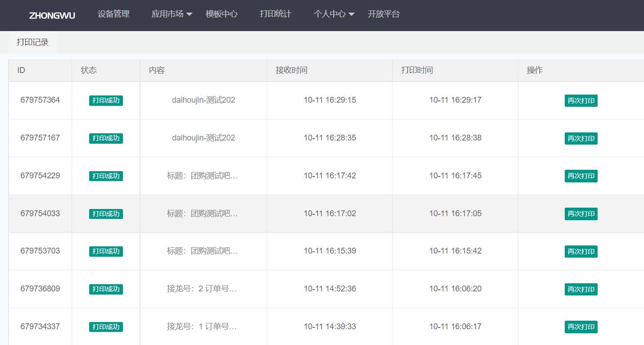Select ID cell 679757364

point(40,100)
